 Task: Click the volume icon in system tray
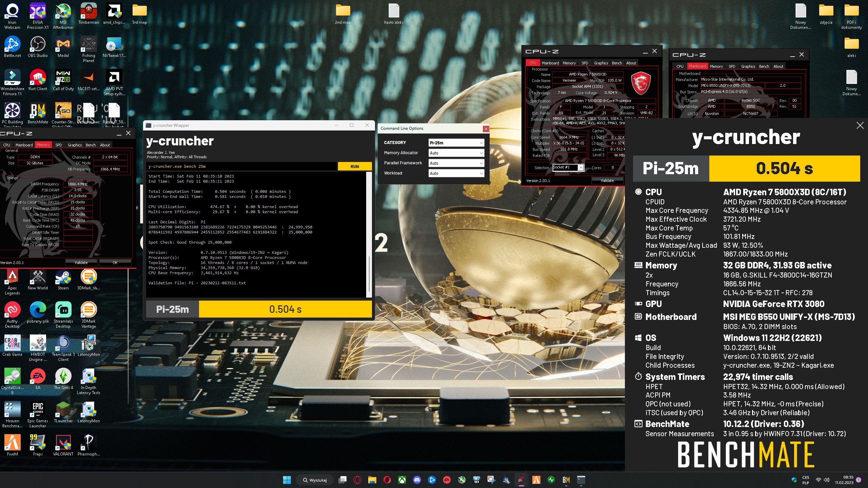[x=826, y=480]
